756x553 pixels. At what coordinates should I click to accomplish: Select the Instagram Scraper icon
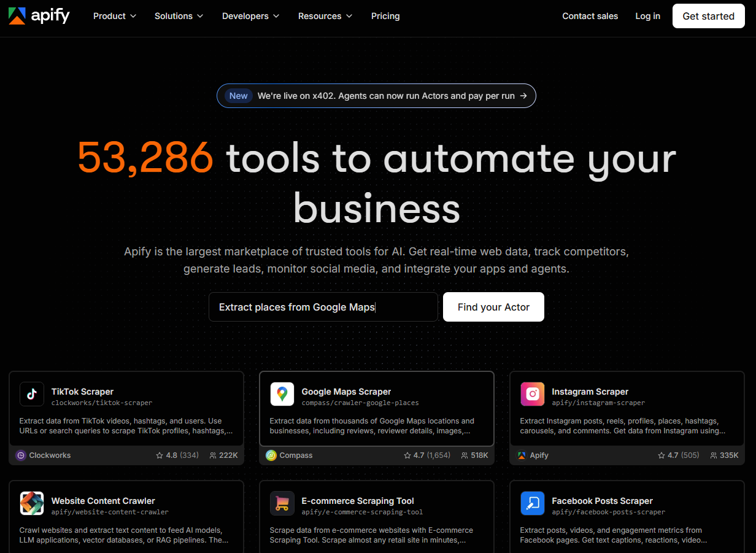click(x=533, y=394)
